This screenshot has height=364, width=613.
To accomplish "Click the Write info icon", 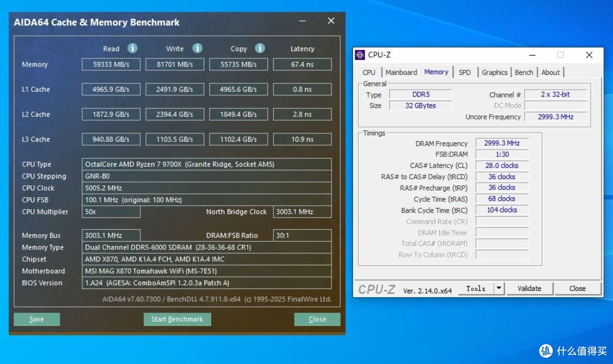I will pos(198,48).
